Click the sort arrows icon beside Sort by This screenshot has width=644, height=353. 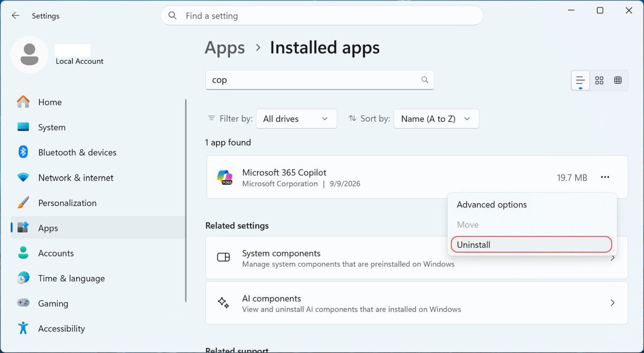[x=352, y=118]
